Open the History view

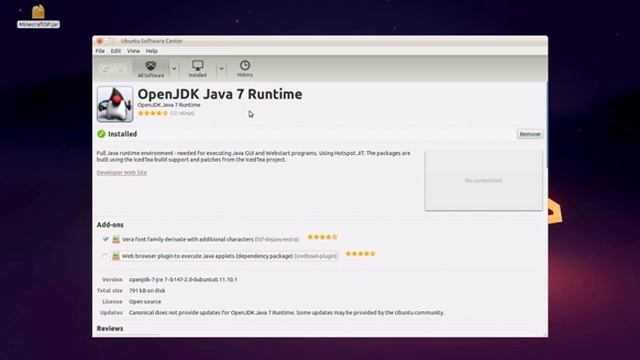coord(244,69)
